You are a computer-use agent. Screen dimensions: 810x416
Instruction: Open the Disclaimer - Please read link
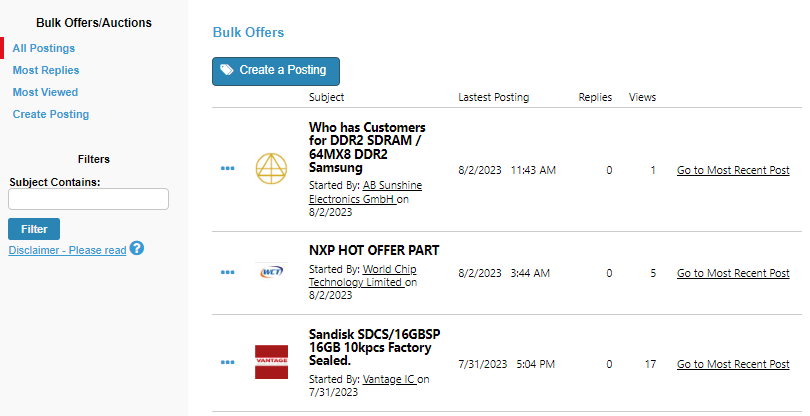[x=67, y=250]
